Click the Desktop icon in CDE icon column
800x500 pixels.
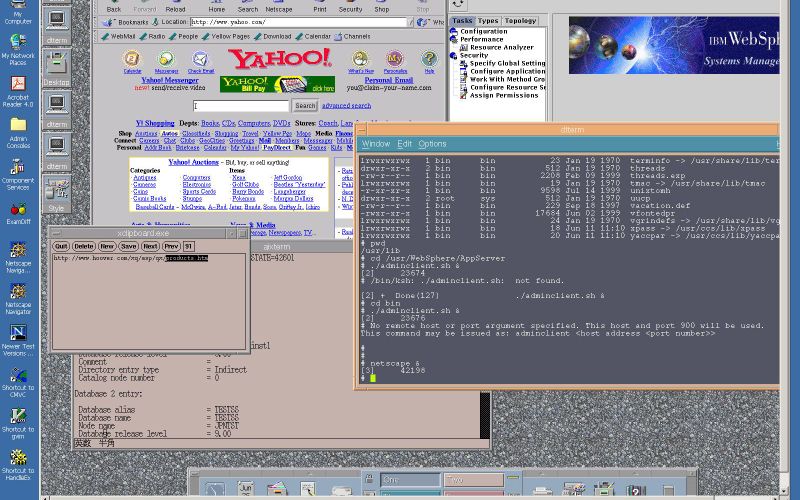(x=57, y=66)
